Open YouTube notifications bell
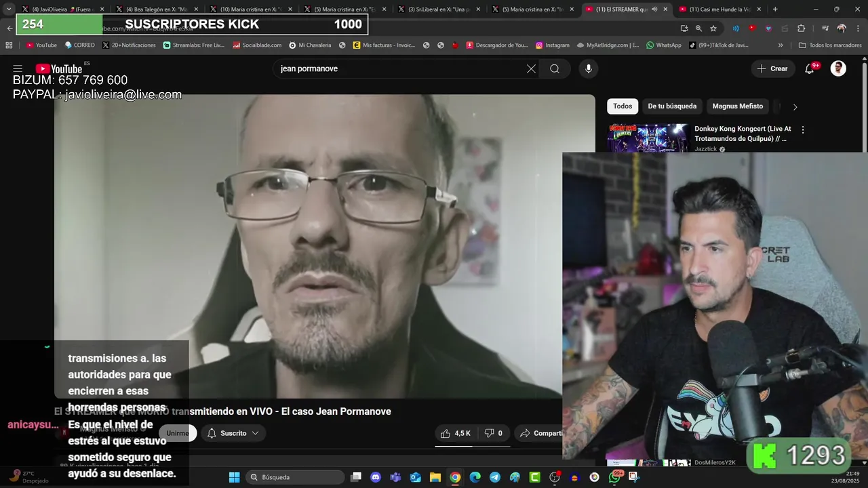 [809, 68]
